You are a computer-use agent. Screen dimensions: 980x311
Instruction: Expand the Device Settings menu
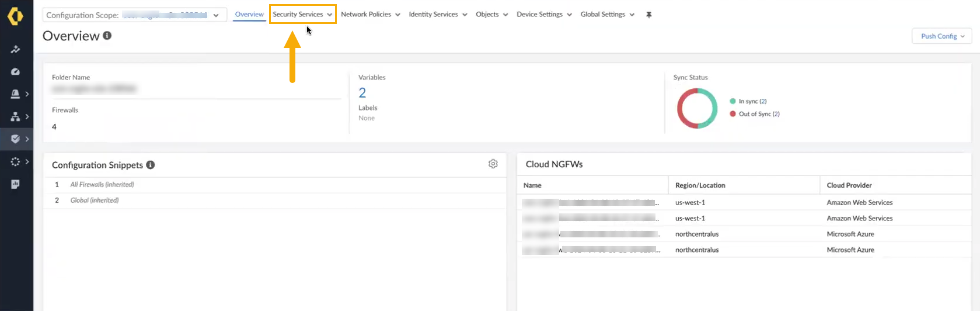[x=543, y=15]
